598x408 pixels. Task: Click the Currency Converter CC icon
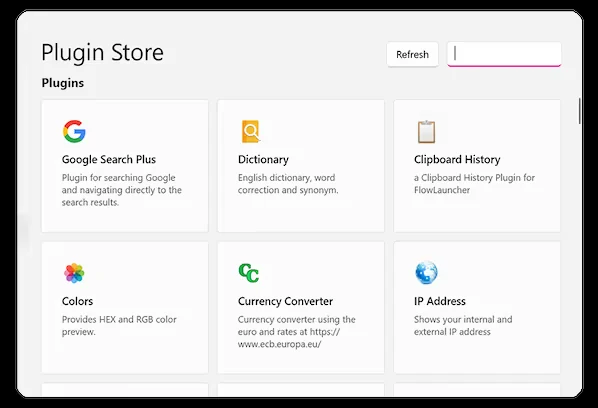pos(249,273)
